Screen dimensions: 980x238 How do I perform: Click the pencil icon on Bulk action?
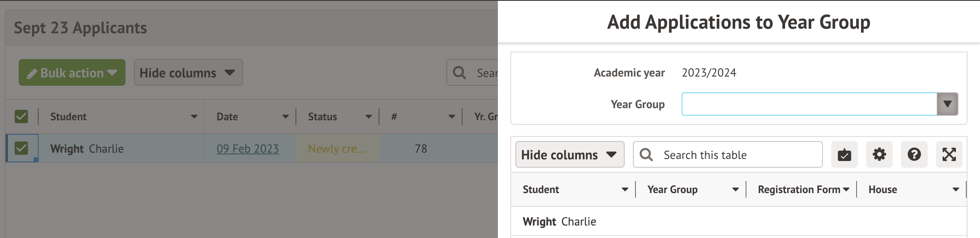32,74
